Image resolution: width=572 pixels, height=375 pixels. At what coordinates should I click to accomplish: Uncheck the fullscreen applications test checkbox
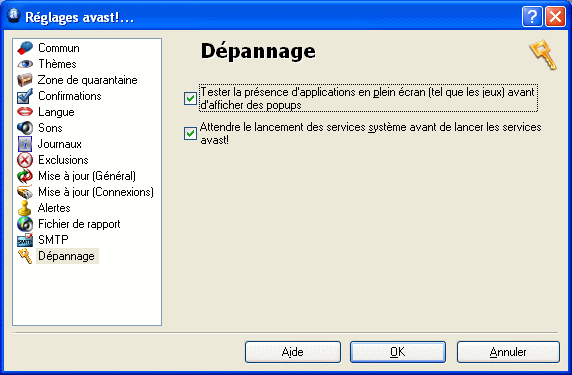pyautogui.click(x=190, y=98)
